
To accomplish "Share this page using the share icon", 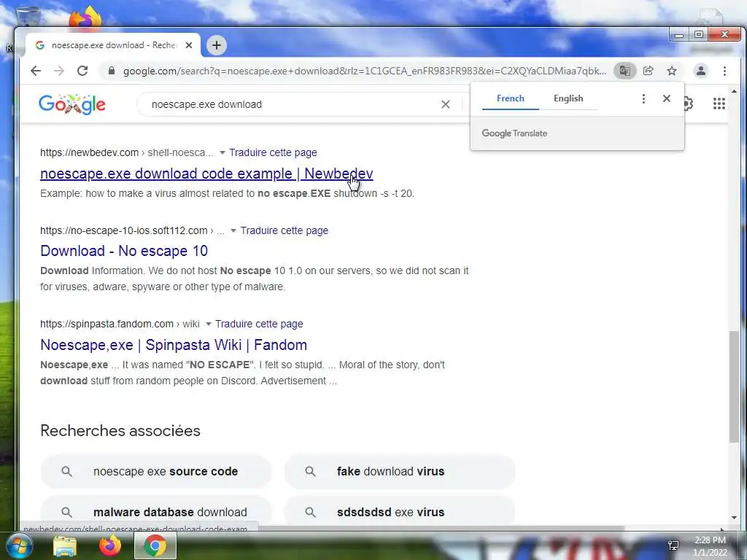I will [648, 71].
